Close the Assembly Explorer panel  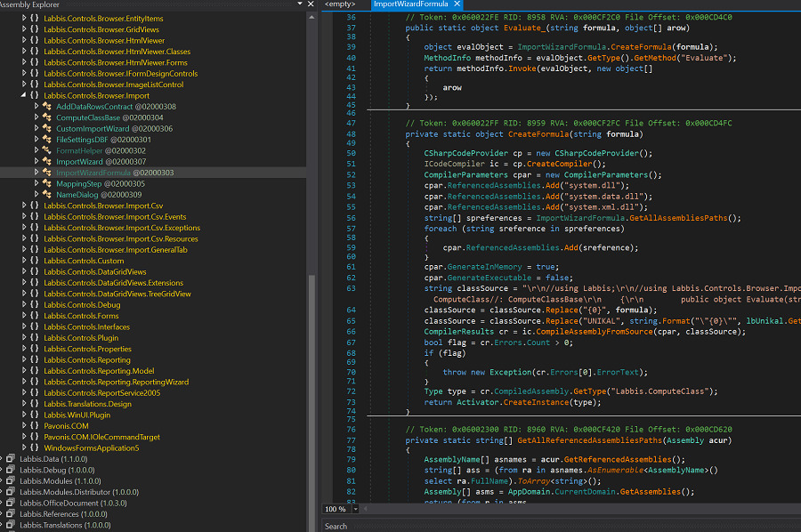pyautogui.click(x=310, y=4)
